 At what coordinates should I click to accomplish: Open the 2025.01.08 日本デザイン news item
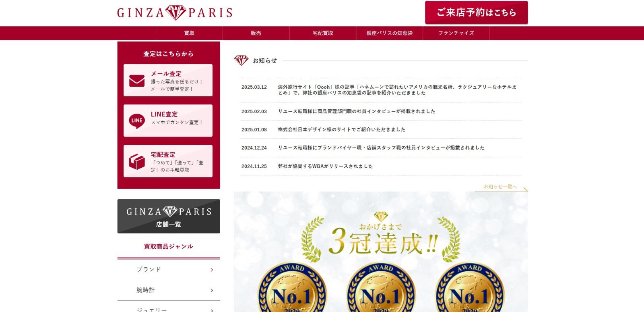click(381, 129)
